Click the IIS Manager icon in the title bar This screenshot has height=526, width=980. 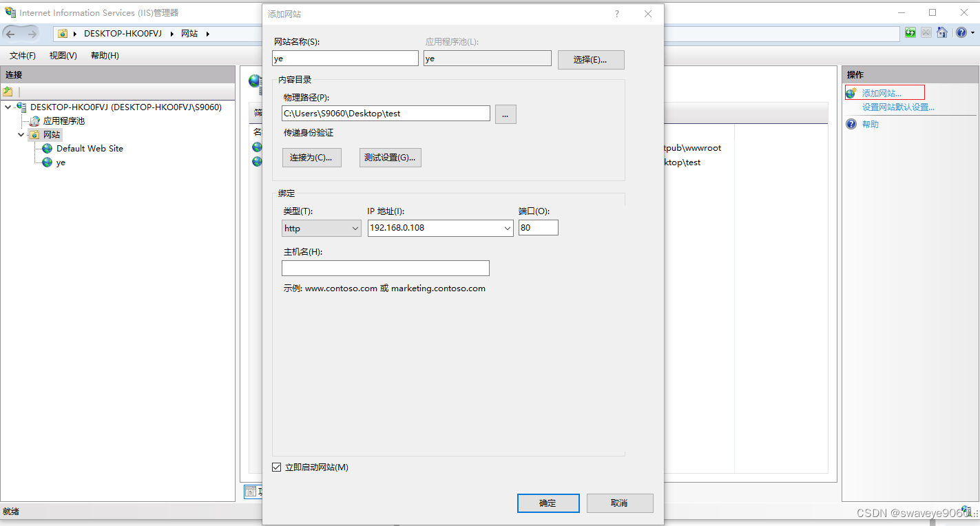click(10, 12)
